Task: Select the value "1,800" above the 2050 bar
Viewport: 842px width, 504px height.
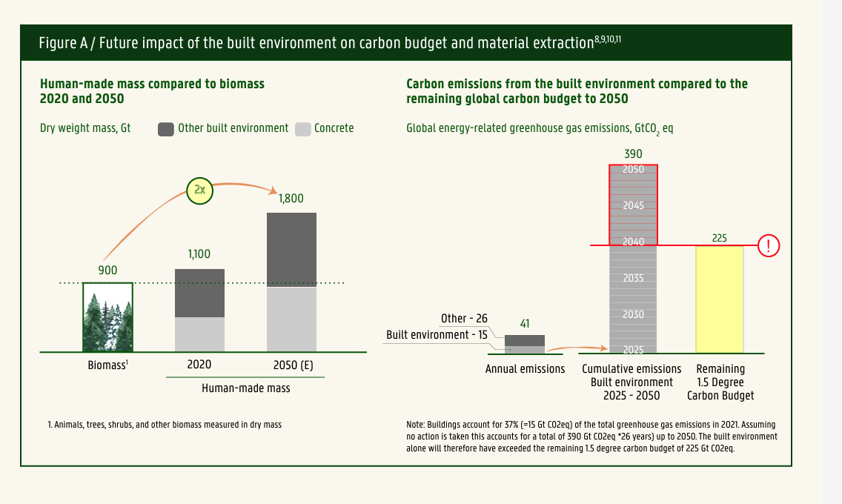Action: [291, 199]
